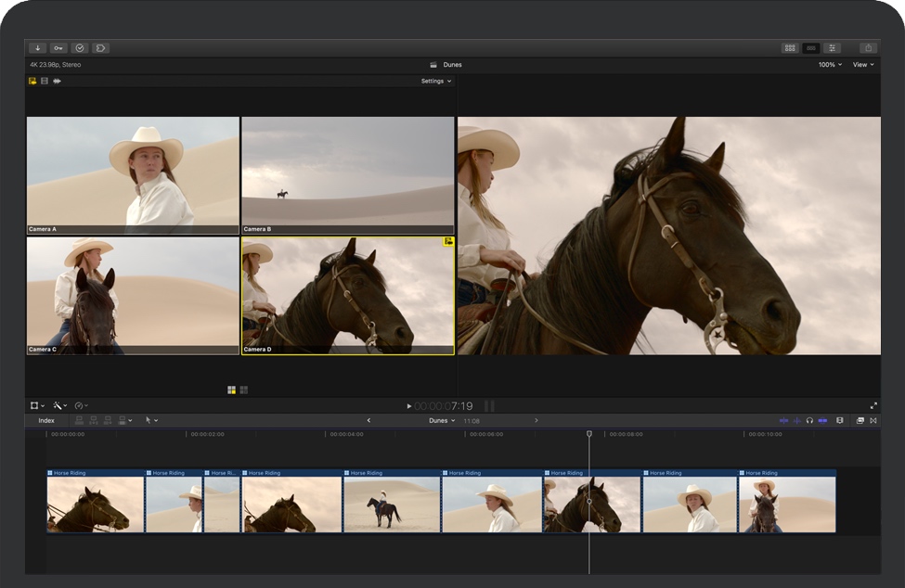The height and width of the screenshot is (588, 905).
Task: Open the Transitions browser icon
Action: pyautogui.click(x=873, y=420)
